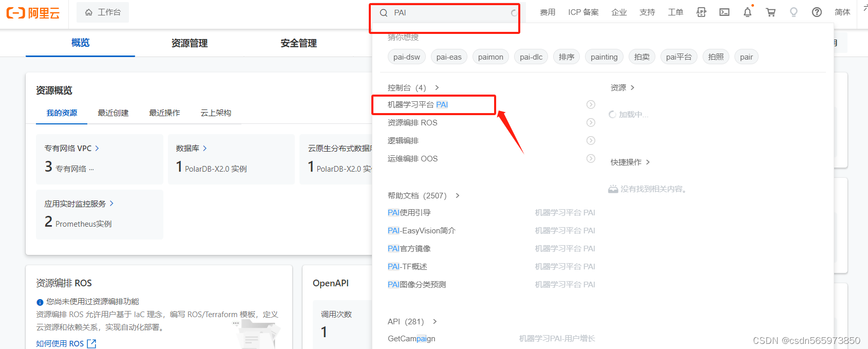The height and width of the screenshot is (349, 868).
Task: Choose suggestion chip painting
Action: (604, 57)
